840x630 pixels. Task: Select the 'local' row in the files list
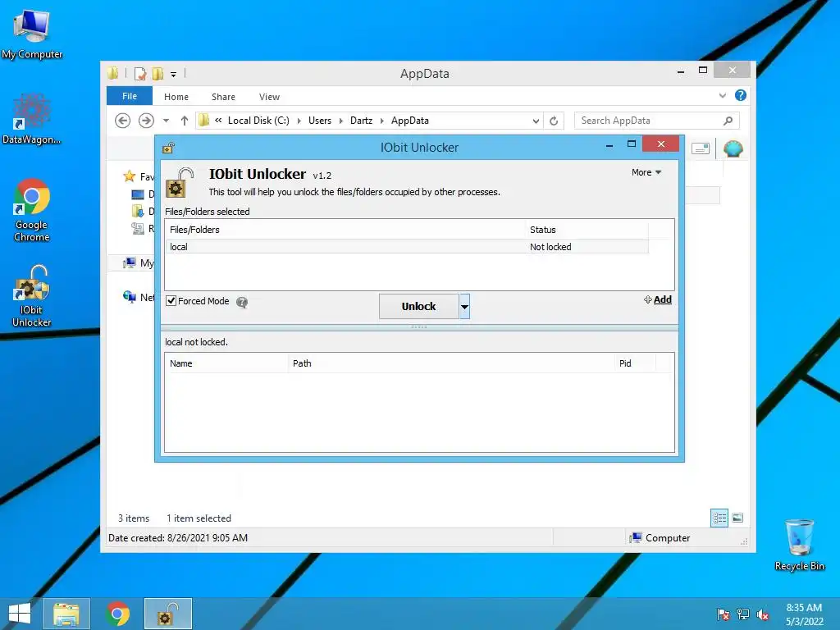tap(406, 247)
